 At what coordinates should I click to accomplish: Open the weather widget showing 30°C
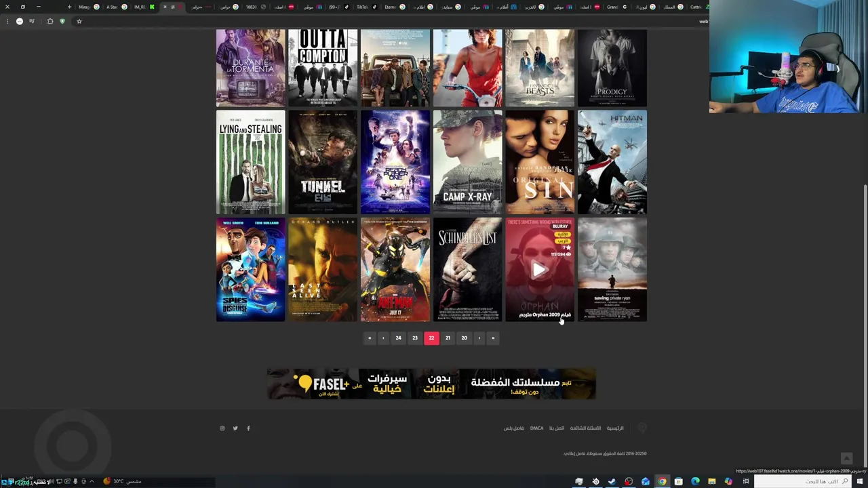tap(122, 481)
